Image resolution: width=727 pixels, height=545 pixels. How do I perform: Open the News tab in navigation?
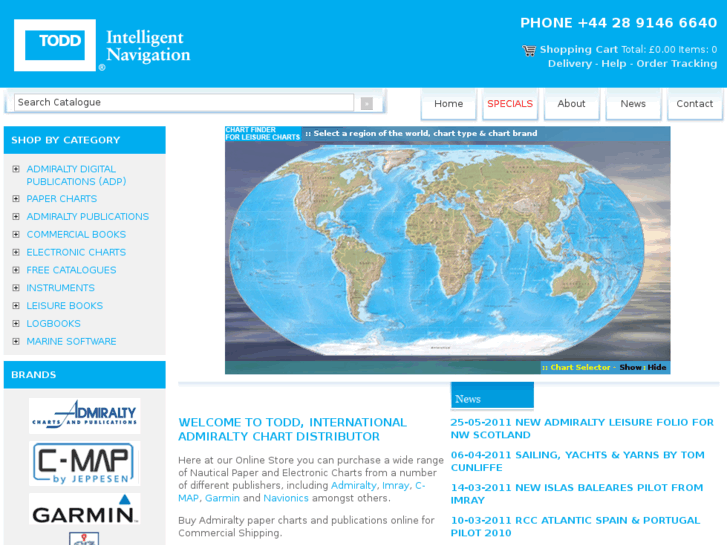pyautogui.click(x=633, y=104)
